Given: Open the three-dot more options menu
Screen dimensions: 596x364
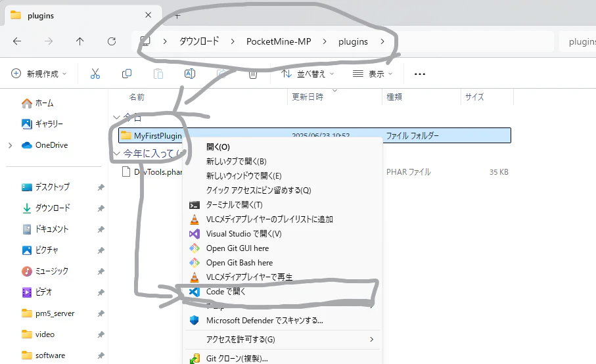Looking at the screenshot, I should click(x=420, y=74).
